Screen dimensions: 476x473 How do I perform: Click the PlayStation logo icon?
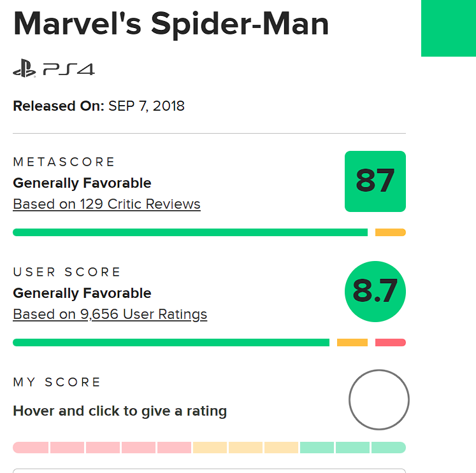tap(25, 69)
